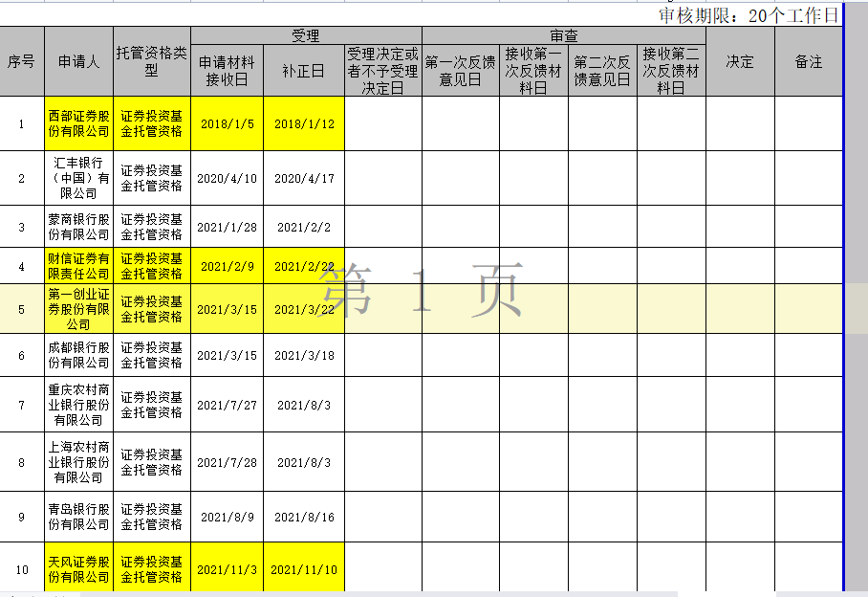Select applicant "青岛银行股份有限公司"
This screenshot has height=597, width=868.
coord(78,517)
